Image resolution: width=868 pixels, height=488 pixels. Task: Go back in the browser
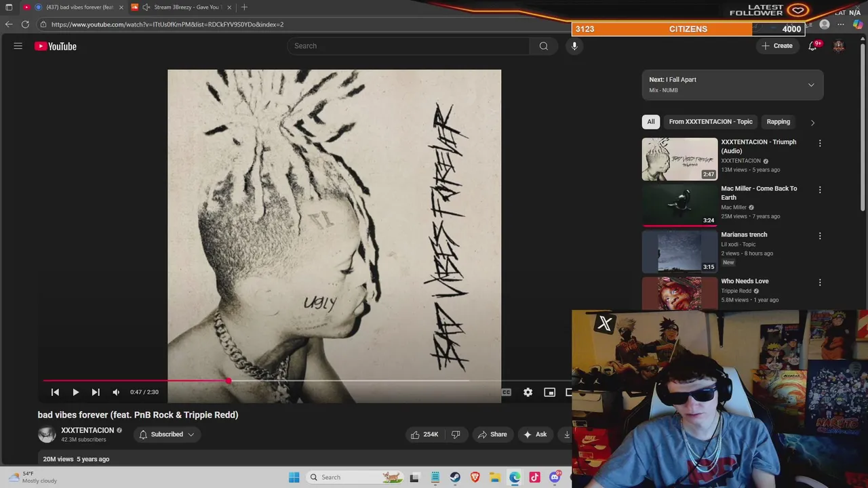pyautogui.click(x=9, y=24)
